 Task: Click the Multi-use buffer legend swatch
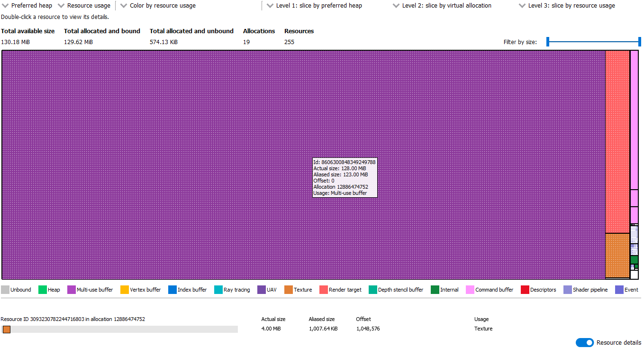point(72,290)
